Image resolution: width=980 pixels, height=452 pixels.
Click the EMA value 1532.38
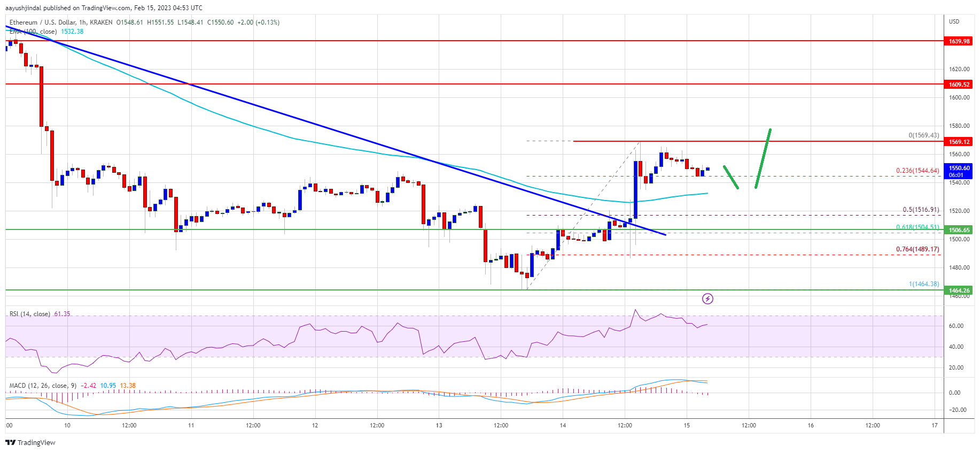[x=72, y=32]
